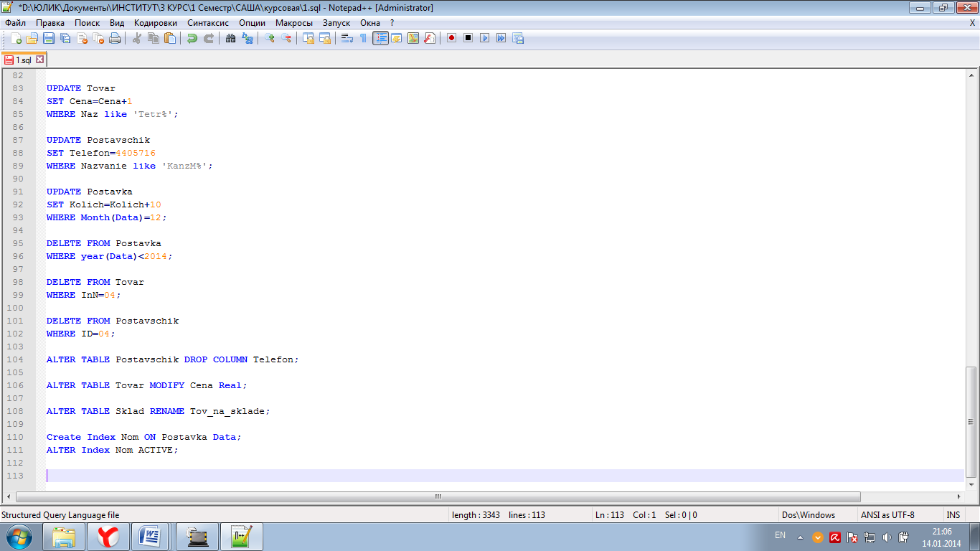This screenshot has height=551, width=980.
Task: Open Yandex browser from the taskbar
Action: (108, 536)
